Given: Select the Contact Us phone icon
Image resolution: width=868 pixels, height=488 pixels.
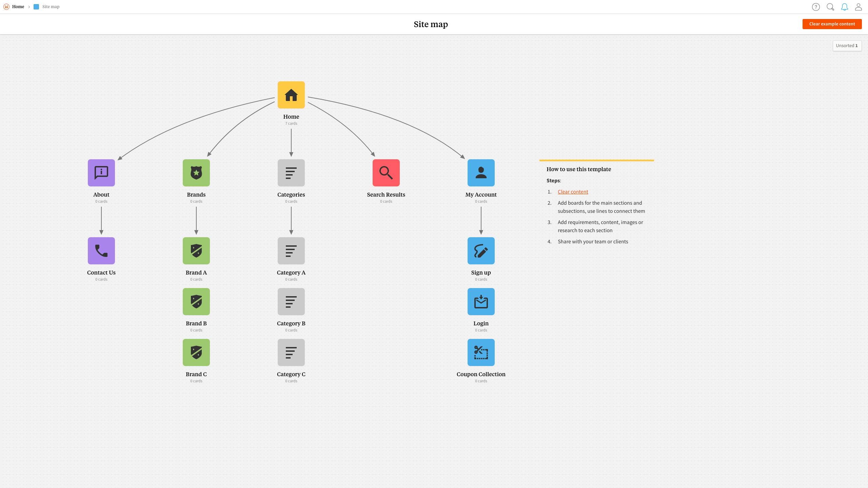Looking at the screenshot, I should pos(101,251).
